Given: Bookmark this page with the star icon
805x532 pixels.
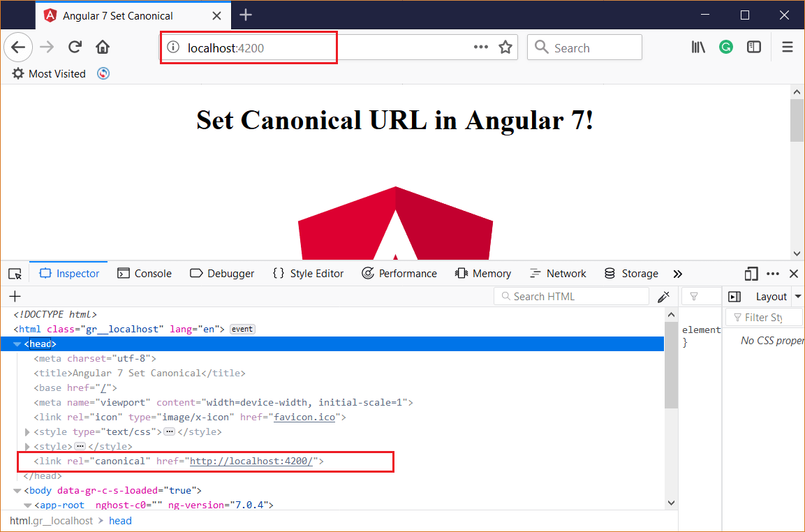Looking at the screenshot, I should tap(505, 47).
